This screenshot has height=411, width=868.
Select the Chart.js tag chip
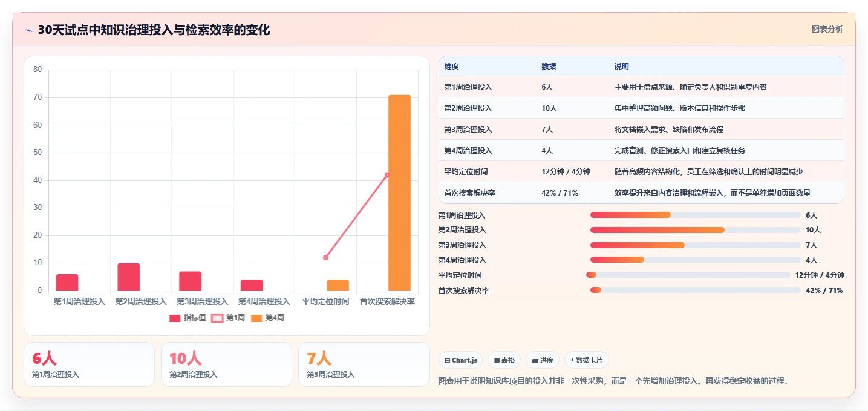pyautogui.click(x=461, y=360)
